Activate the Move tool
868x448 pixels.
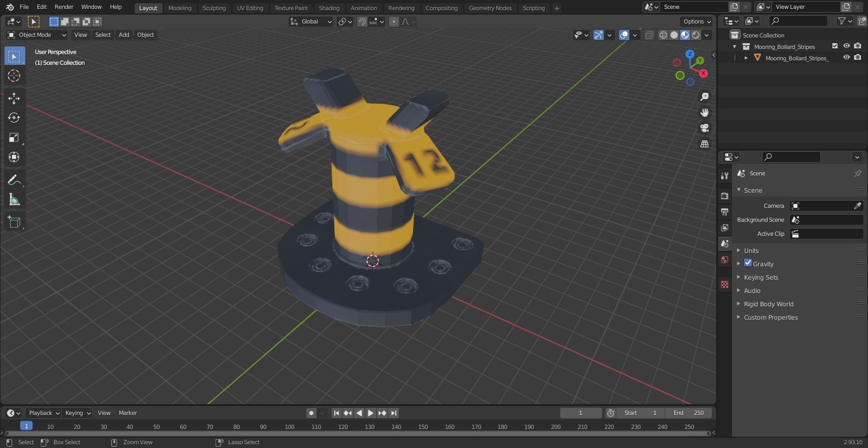pyautogui.click(x=14, y=98)
